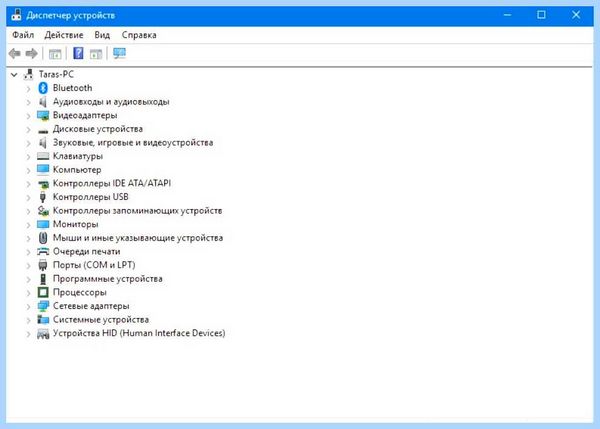Select the Очереди печати label

86,251
